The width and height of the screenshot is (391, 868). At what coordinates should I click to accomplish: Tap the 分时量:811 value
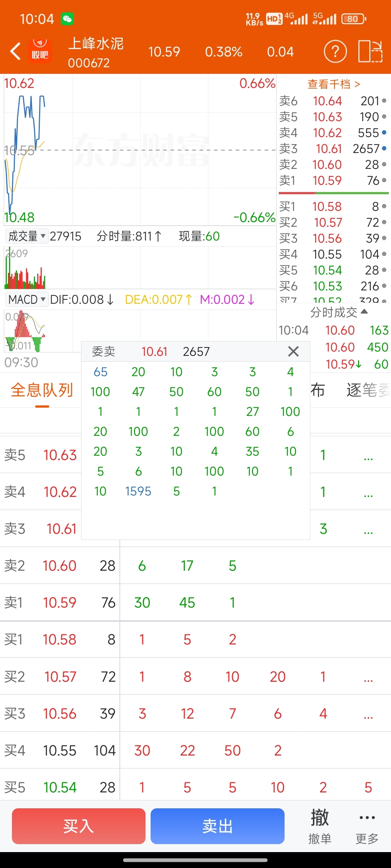(x=129, y=236)
